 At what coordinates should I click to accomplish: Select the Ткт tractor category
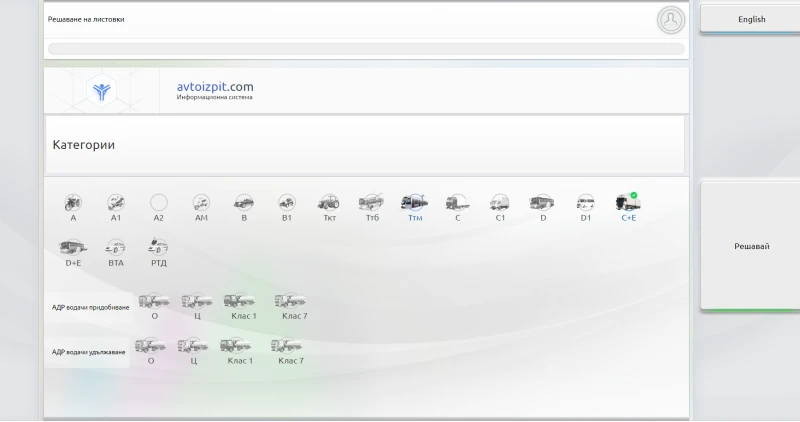329,202
